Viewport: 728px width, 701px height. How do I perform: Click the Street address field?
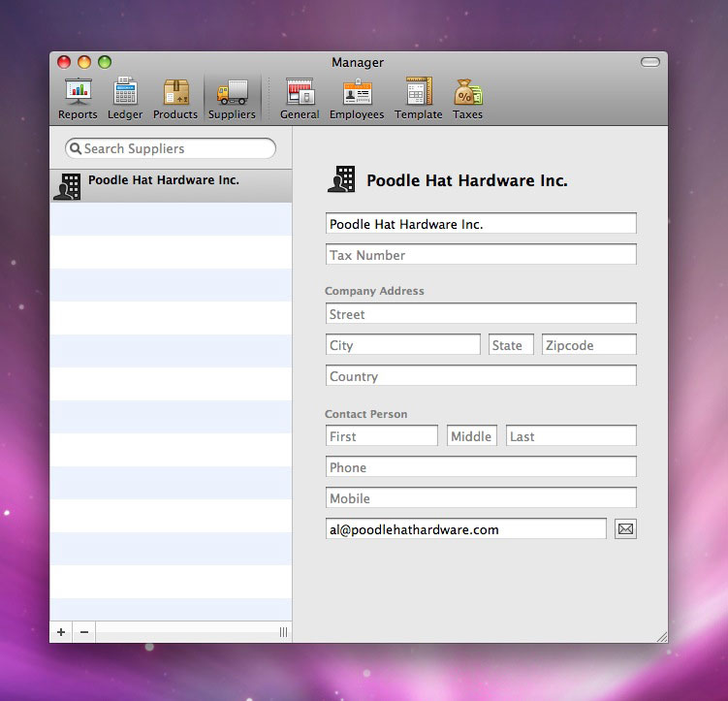481,314
